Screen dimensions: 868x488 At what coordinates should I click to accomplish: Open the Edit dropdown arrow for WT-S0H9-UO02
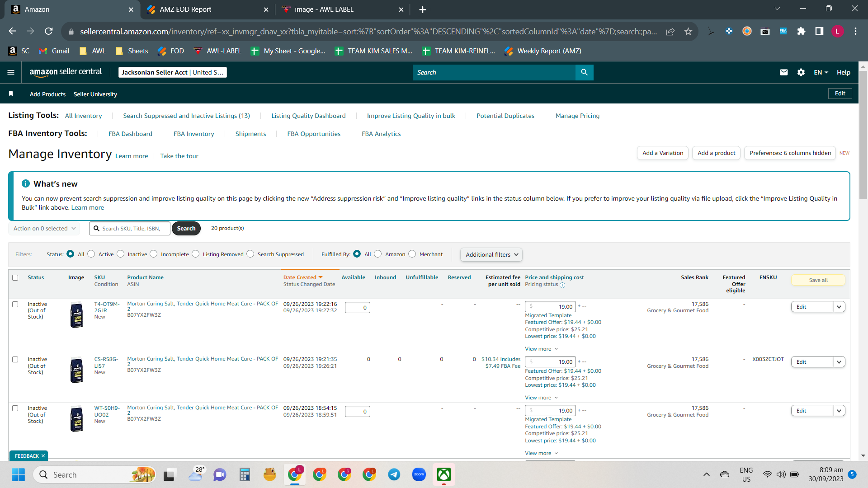pyautogui.click(x=840, y=411)
